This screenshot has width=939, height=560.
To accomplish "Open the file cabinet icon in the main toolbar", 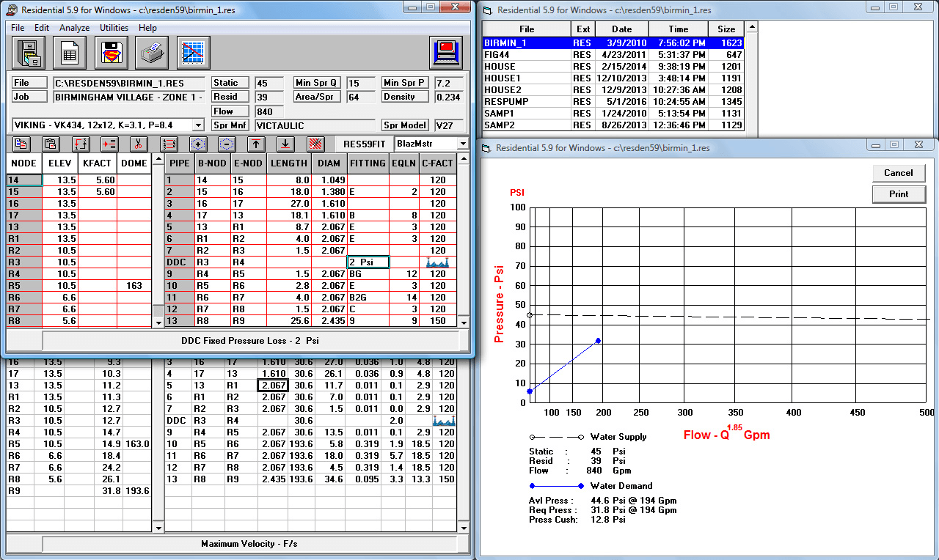I will coord(29,53).
